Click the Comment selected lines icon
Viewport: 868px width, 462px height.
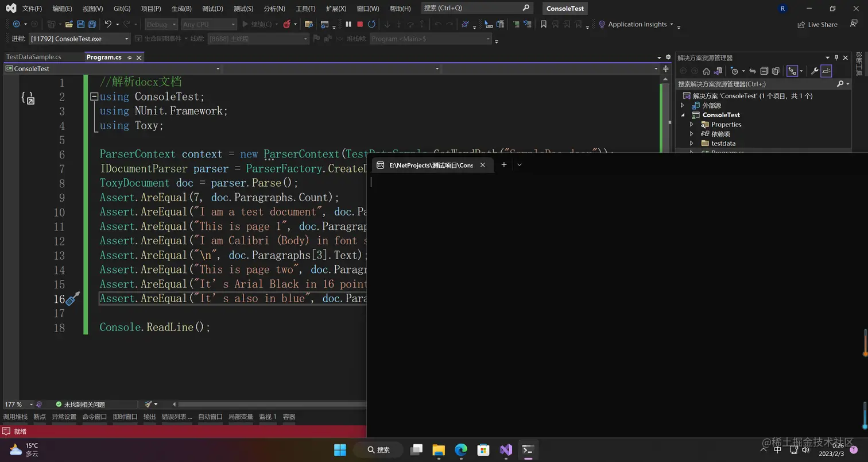516,24
